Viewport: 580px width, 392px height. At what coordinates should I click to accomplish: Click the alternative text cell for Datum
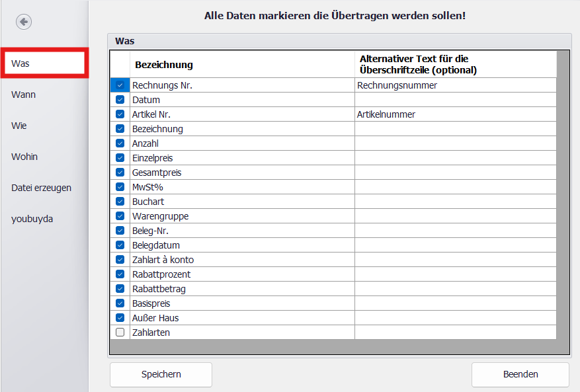click(x=455, y=100)
